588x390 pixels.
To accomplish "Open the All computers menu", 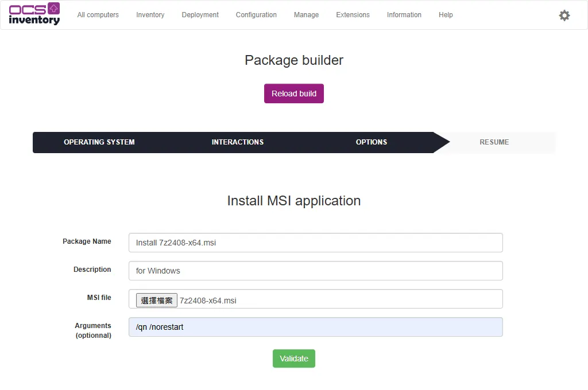I will (98, 14).
